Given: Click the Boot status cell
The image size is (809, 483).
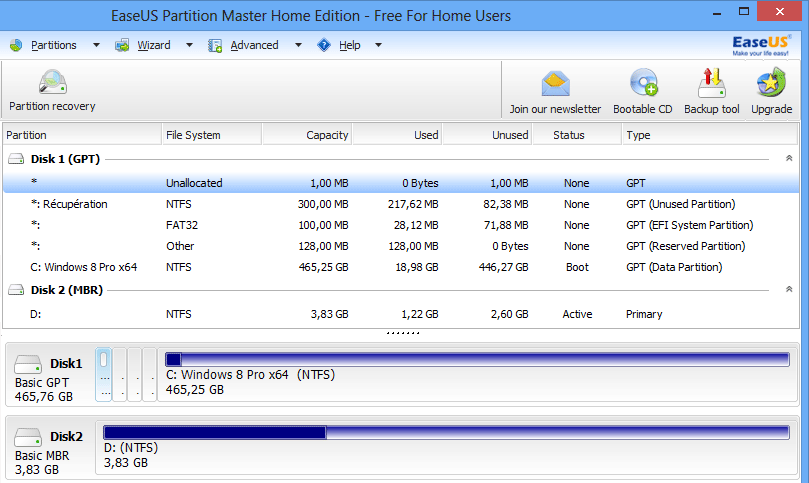Looking at the screenshot, I should [x=577, y=267].
